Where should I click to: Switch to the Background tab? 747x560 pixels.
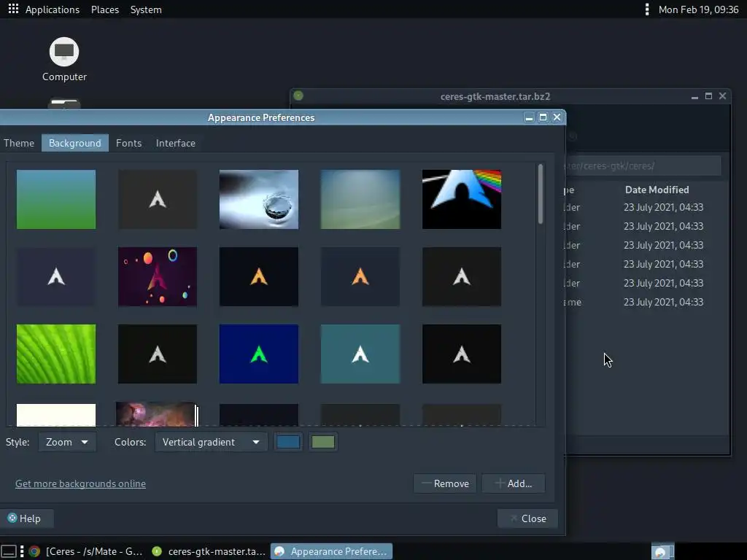75,143
